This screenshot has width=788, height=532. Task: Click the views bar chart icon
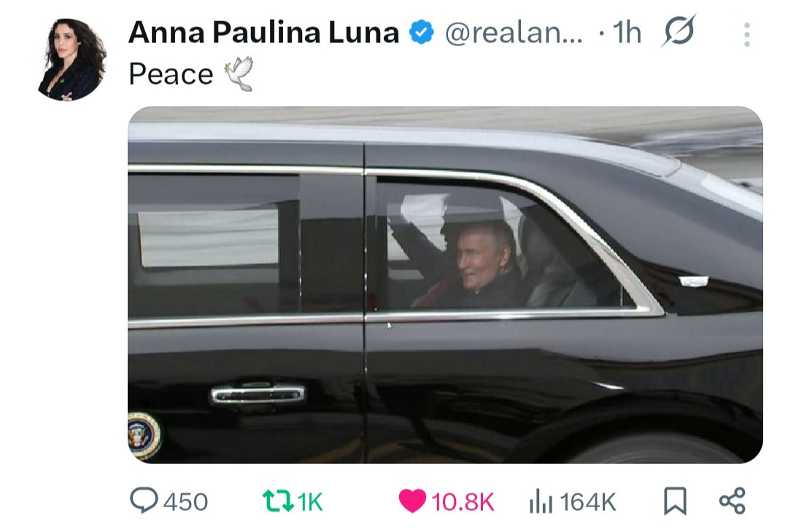click(x=541, y=501)
